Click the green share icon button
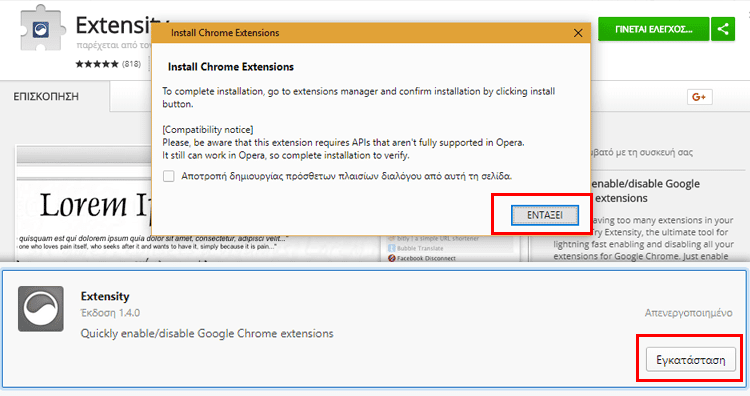 [x=723, y=29]
